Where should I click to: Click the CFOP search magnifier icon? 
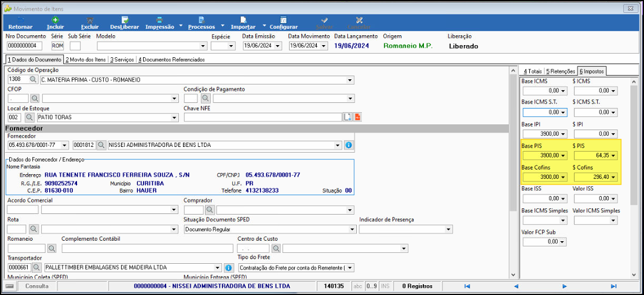35,98
